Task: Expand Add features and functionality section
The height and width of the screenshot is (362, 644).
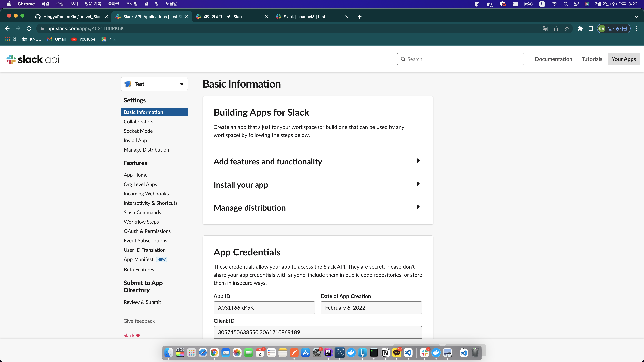Action: point(318,161)
